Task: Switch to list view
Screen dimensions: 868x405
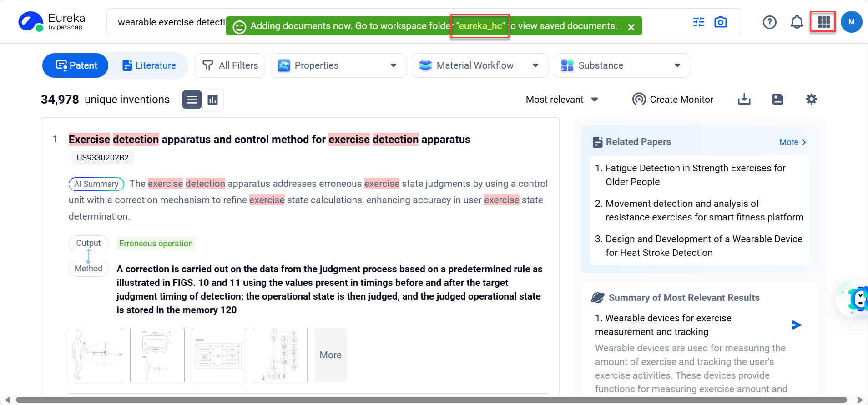Action: 192,100
